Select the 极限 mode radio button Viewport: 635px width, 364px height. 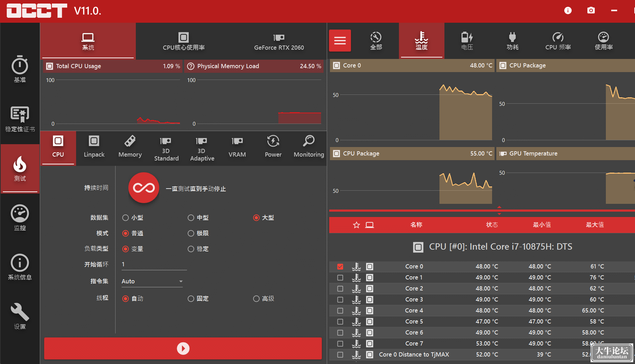(191, 233)
